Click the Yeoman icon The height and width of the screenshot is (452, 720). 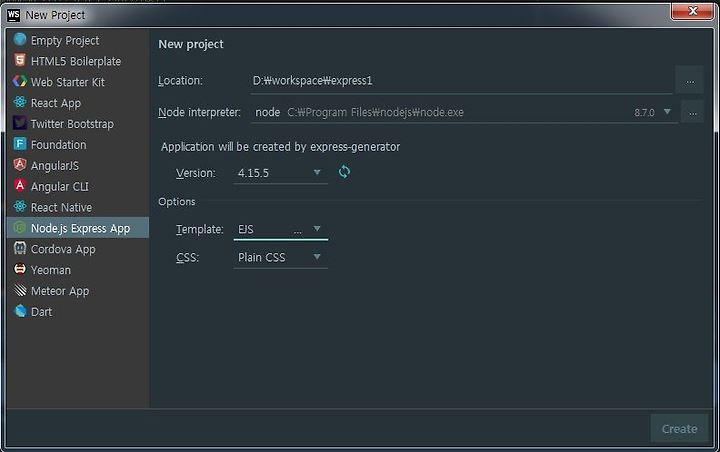tap(20, 269)
